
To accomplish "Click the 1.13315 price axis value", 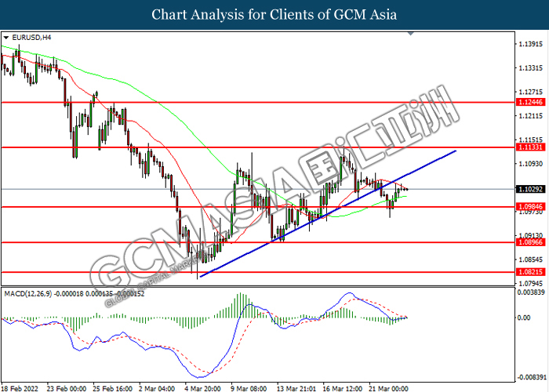I will click(531, 67).
